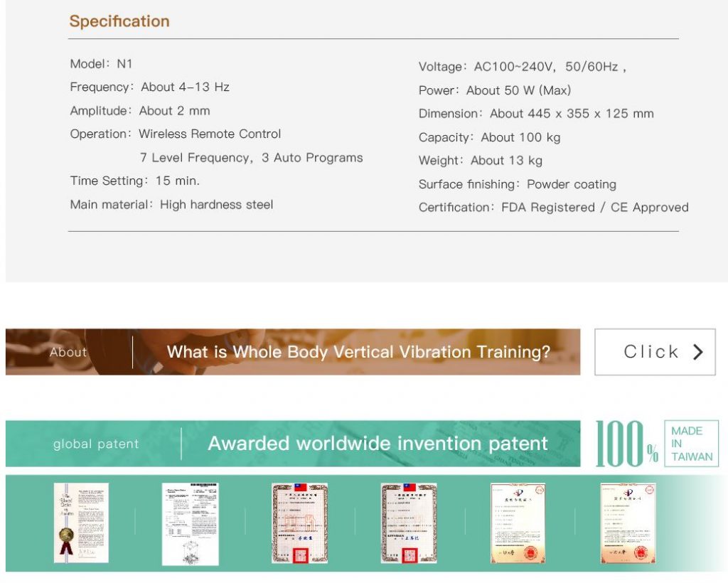Click the Model: N1 specification line
This screenshot has width=728, height=583.
[101, 64]
